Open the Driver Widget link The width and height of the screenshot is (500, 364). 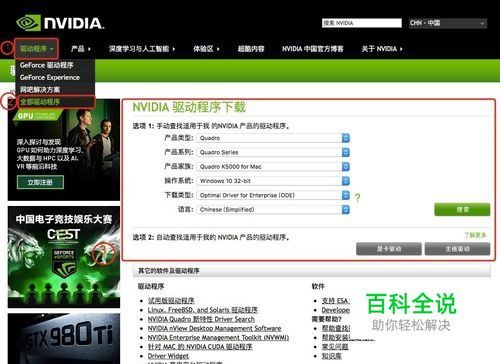[x=168, y=356]
